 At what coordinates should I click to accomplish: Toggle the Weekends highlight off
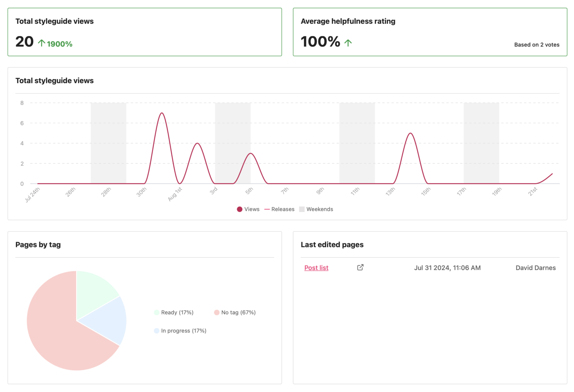click(x=316, y=209)
